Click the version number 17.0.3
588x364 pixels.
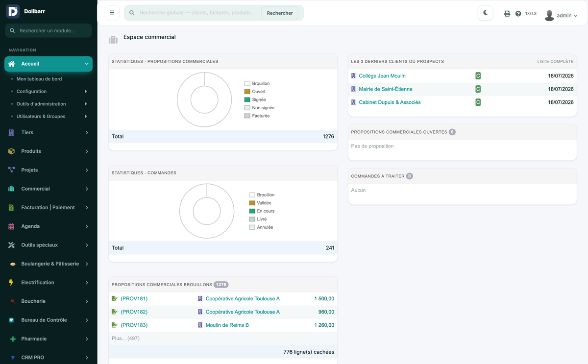click(x=531, y=14)
